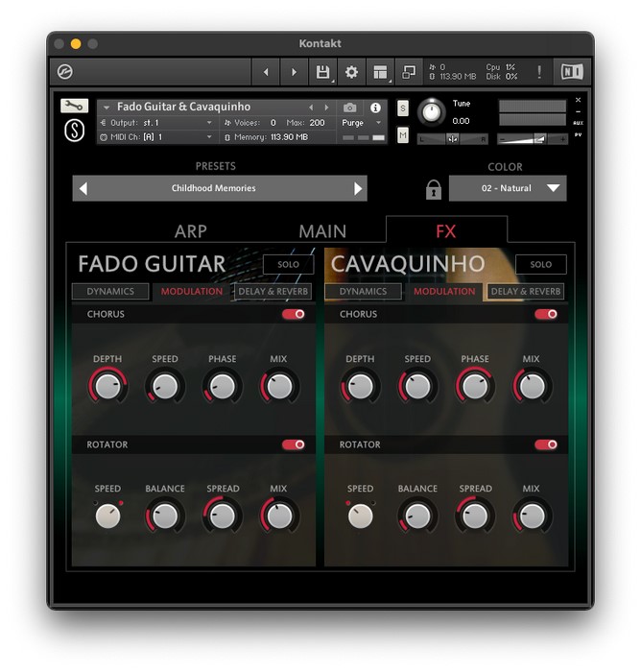Click the camera snapshot icon
Viewport: 641px width, 672px height.
pyautogui.click(x=350, y=108)
